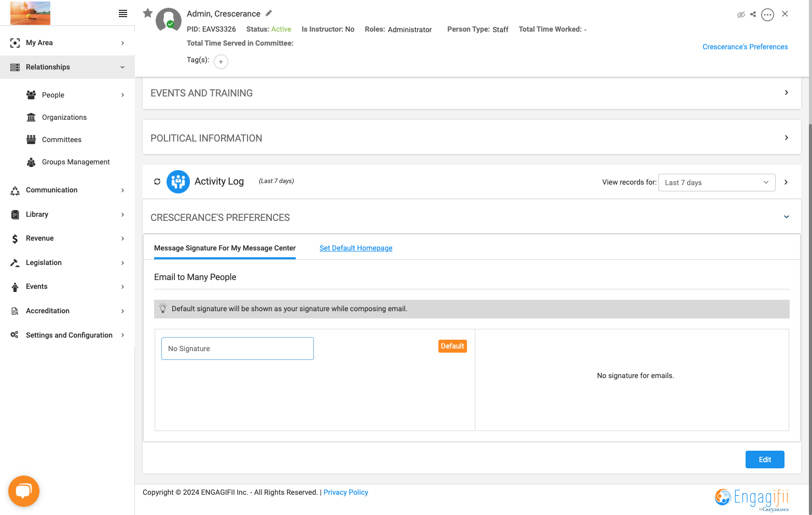Image resolution: width=812 pixels, height=515 pixels.
Task: Collapse Crescerance's Preferences section
Action: 787,217
